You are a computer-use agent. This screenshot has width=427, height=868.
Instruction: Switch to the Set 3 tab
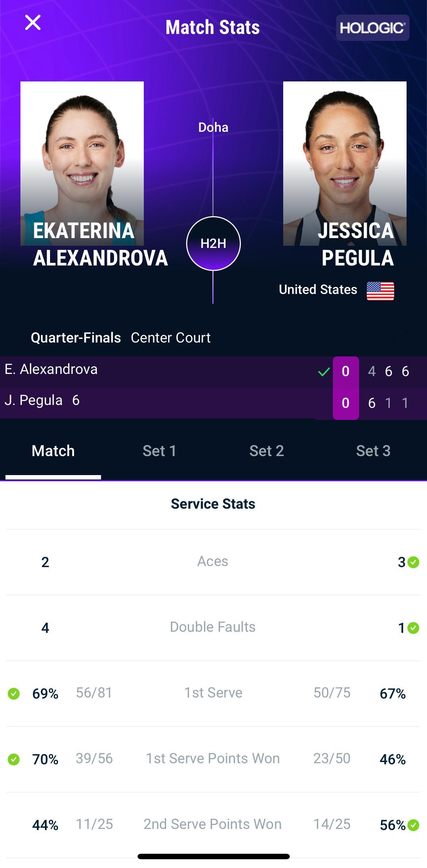[373, 451]
